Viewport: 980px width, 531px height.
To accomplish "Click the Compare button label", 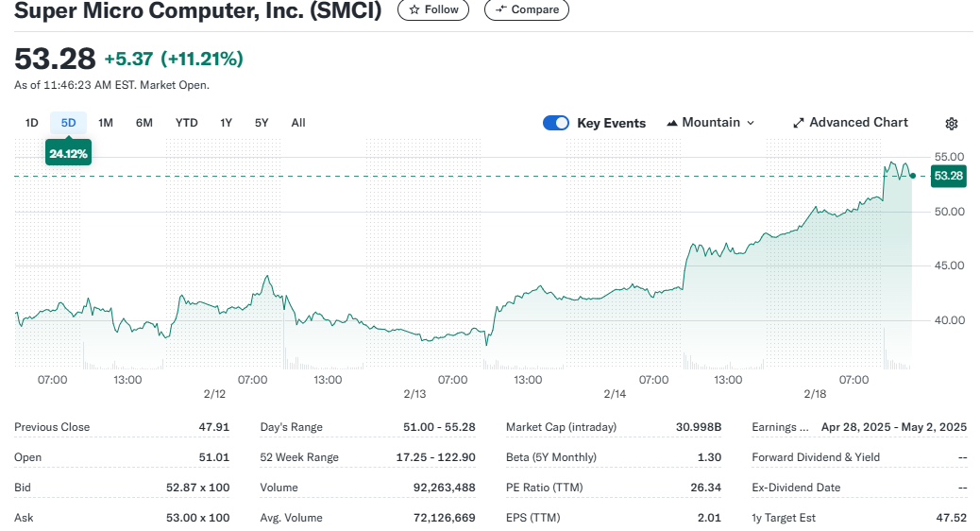I will point(534,10).
